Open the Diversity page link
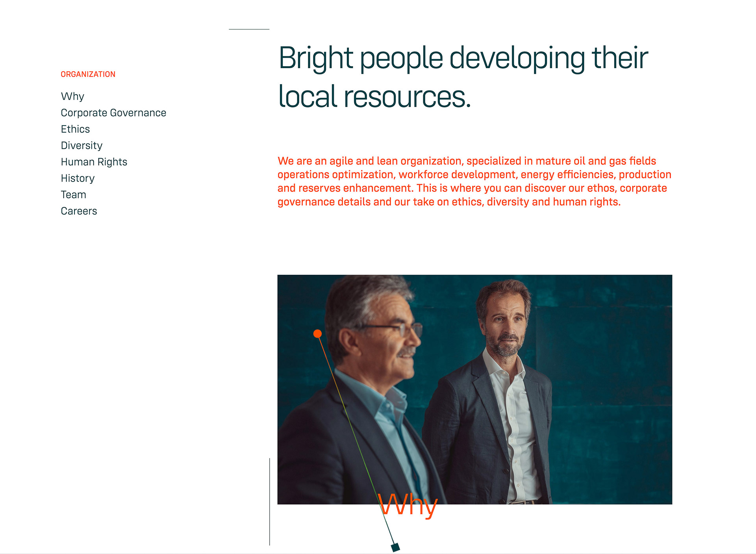Viewport: 756px width, 554px height. click(x=82, y=146)
